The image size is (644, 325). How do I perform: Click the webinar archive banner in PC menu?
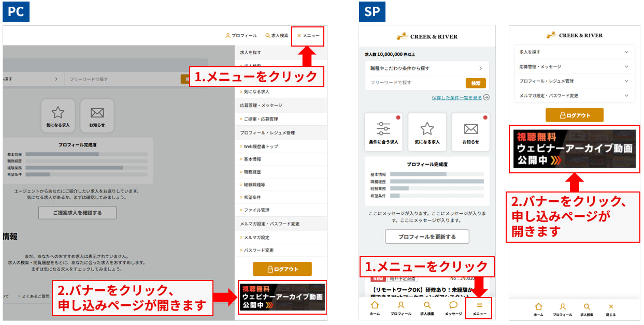click(282, 297)
